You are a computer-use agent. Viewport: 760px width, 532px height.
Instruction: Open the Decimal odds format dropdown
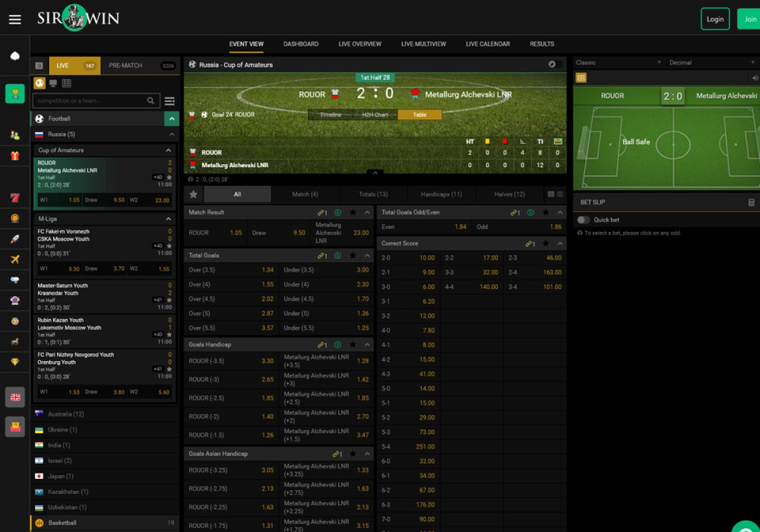(x=712, y=63)
